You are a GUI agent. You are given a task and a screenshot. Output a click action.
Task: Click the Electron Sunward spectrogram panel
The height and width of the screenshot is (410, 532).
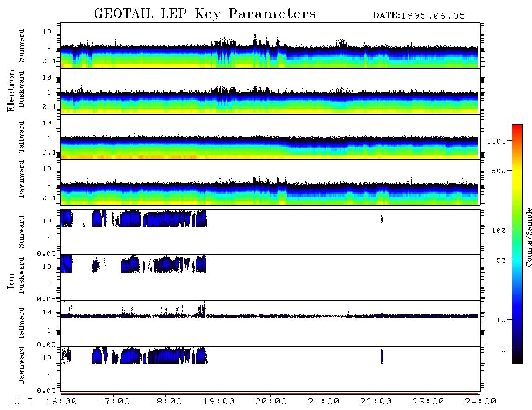coord(270,46)
